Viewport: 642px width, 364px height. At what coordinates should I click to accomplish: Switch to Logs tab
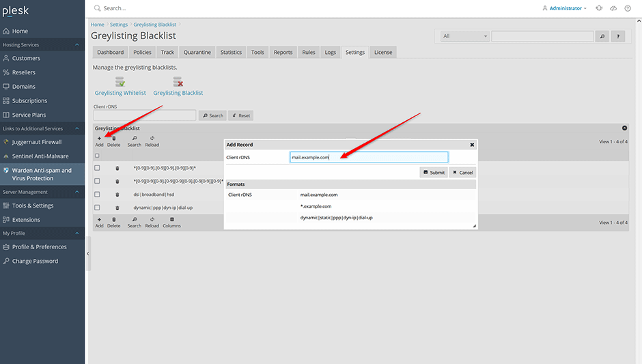click(330, 53)
